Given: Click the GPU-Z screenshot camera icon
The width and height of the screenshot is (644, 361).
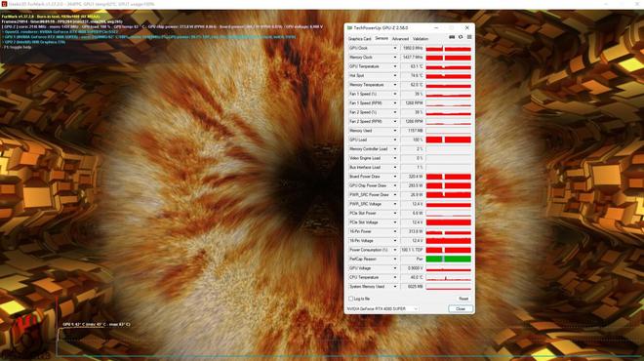Looking at the screenshot, I should coord(452,37).
